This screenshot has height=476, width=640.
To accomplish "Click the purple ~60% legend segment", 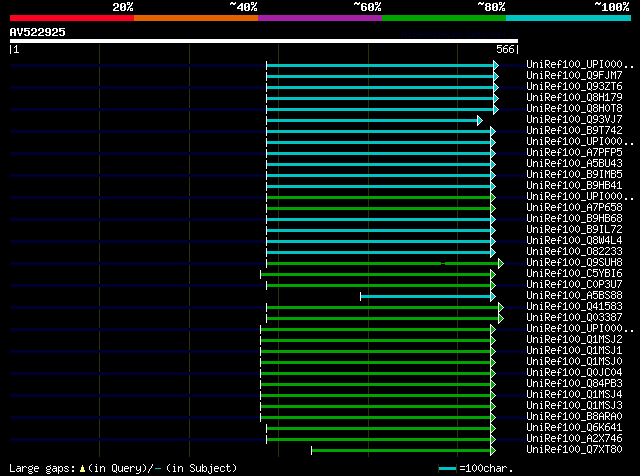I will pyautogui.click(x=320, y=18).
